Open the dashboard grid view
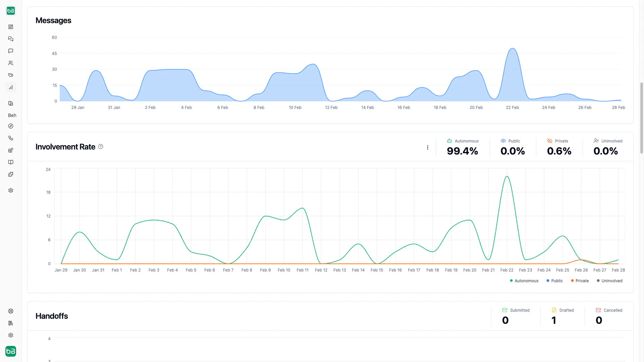The height and width of the screenshot is (362, 644). click(x=11, y=27)
